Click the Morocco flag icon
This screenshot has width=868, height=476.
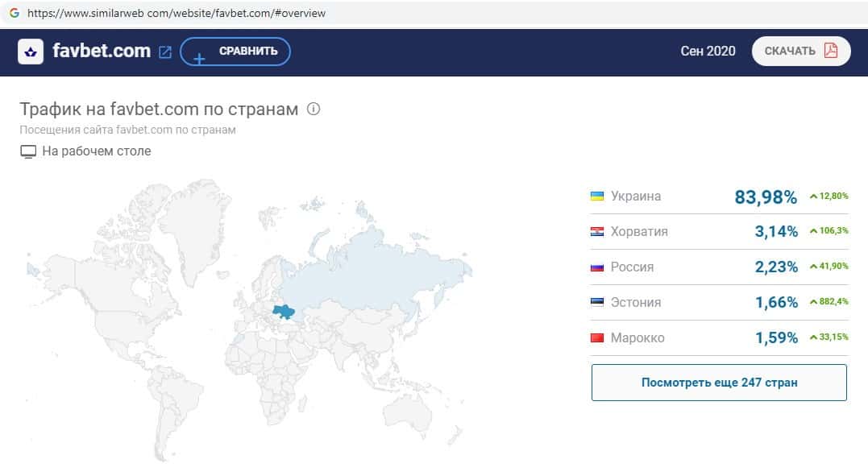[596, 337]
